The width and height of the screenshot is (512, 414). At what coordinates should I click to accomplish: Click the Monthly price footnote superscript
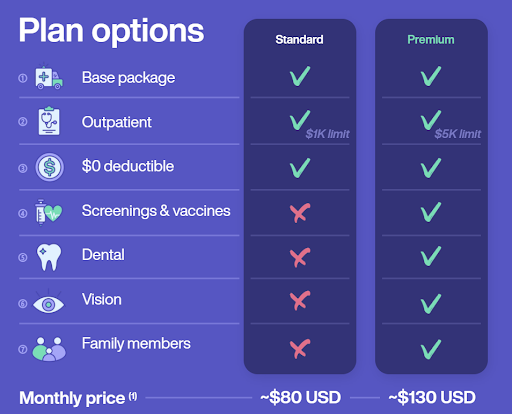pos(133,396)
